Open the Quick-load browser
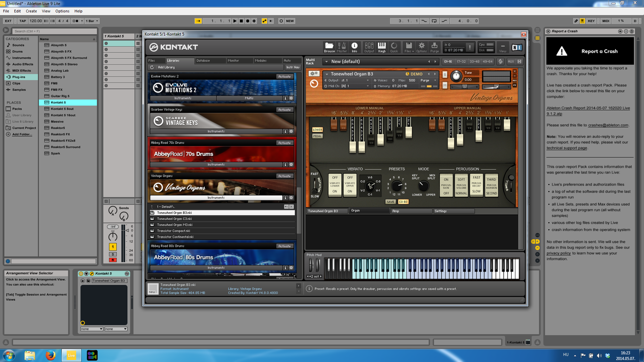644x362 pixels. click(x=394, y=47)
